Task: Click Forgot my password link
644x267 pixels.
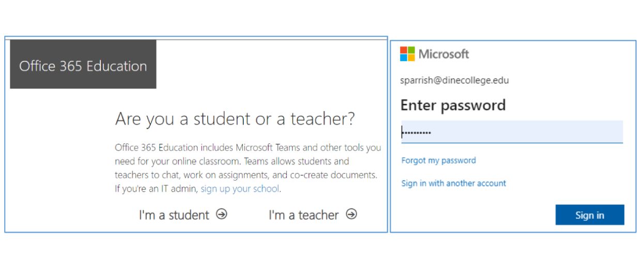Action: click(x=439, y=160)
